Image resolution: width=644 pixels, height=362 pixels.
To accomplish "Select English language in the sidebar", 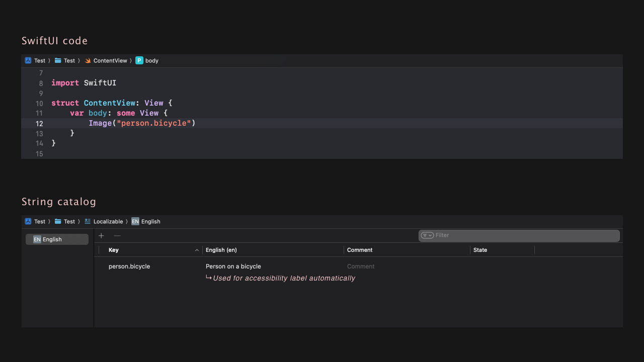I will [x=57, y=239].
